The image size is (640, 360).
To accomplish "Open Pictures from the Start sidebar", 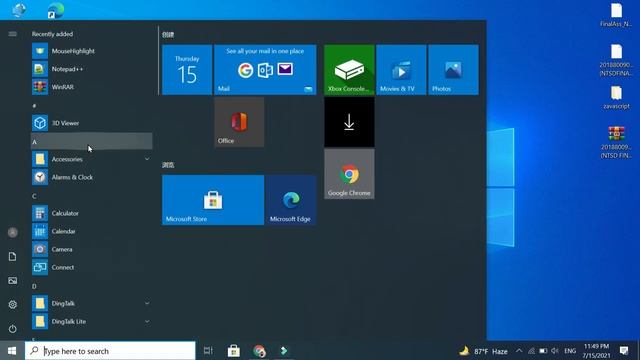I will [13, 280].
